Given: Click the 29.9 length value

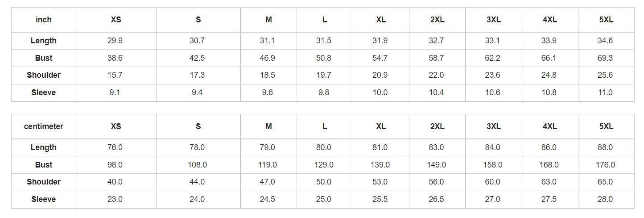Looking at the screenshot, I should coord(115,41).
